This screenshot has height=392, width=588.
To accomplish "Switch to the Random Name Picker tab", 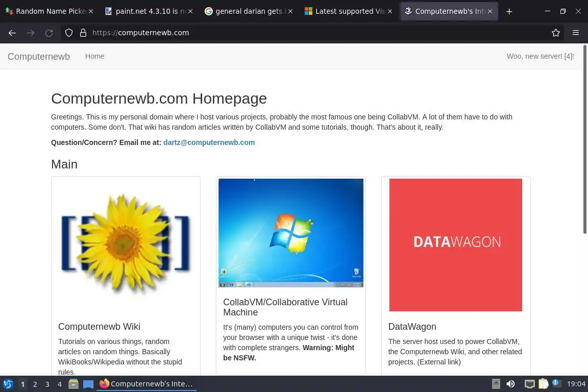I will [x=49, y=12].
